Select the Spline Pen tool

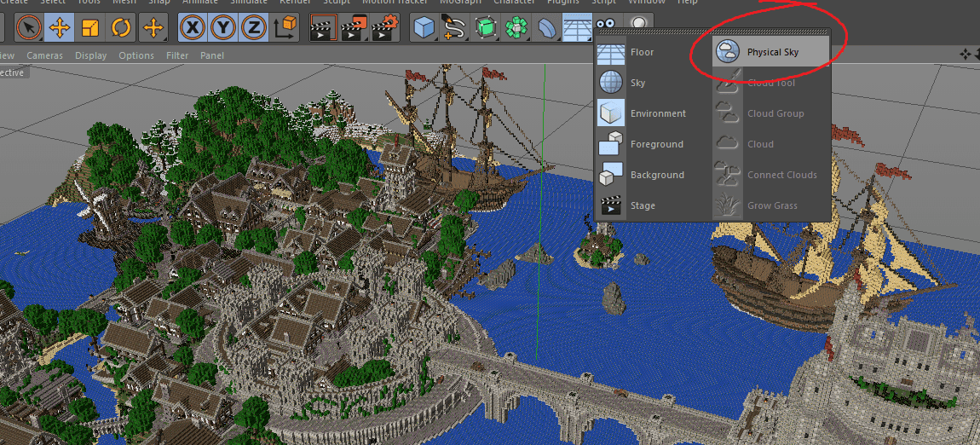coord(455,27)
